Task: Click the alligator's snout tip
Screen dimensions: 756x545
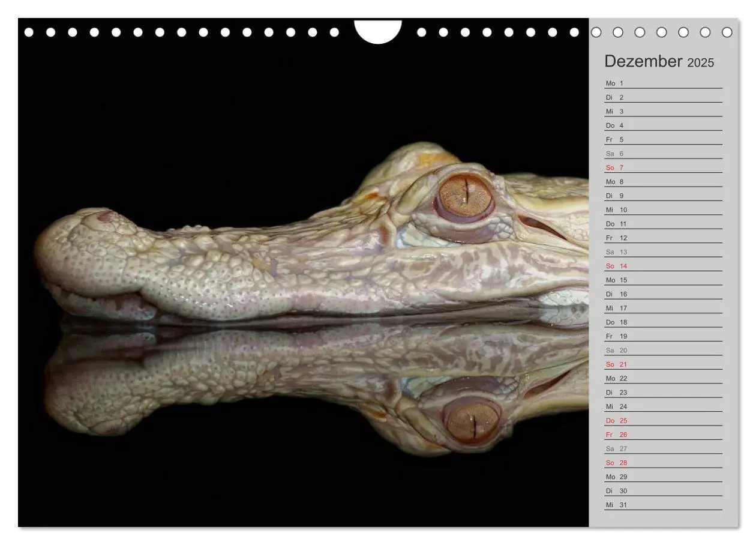Action: tap(60, 252)
